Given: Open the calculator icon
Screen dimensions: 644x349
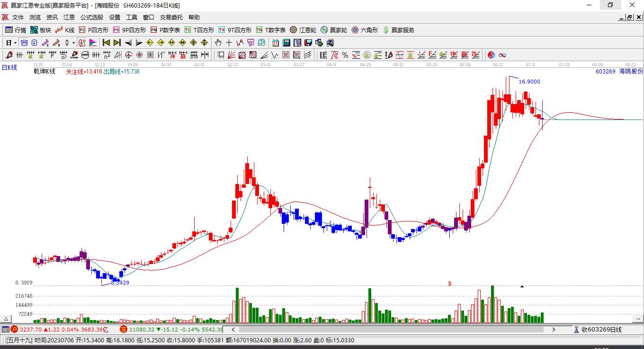Looking at the screenshot, I should coord(286,43).
